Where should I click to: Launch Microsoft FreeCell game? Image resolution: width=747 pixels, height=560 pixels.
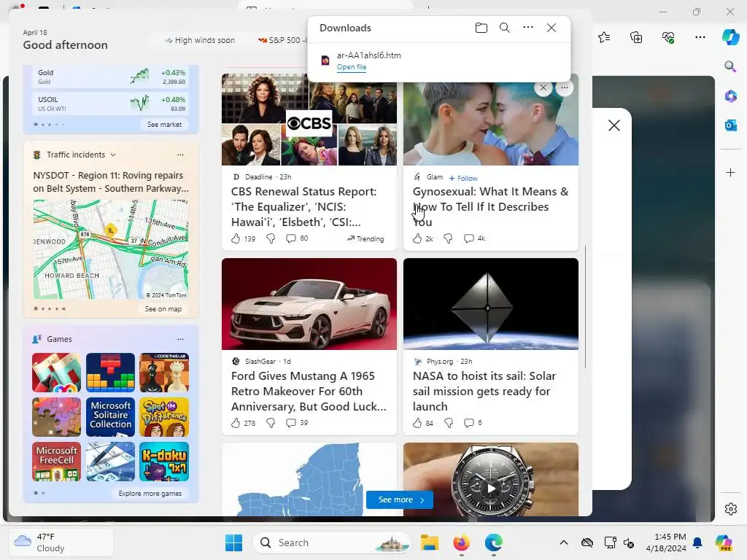point(56,462)
